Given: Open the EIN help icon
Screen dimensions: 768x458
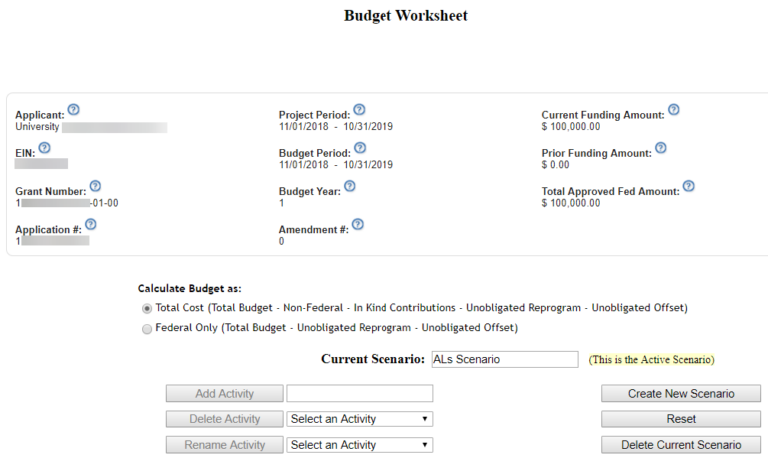Looking at the screenshot, I should coord(44,148).
